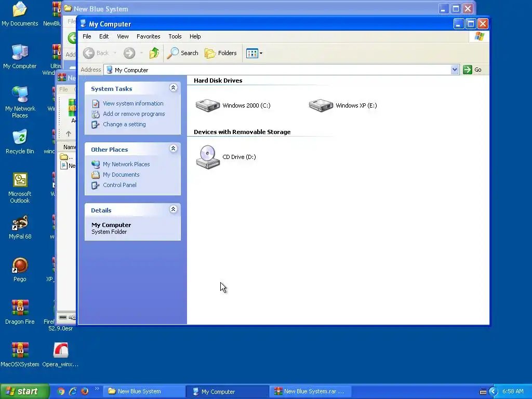This screenshot has width=532, height=399.
Task: Open the View menu
Action: point(123,36)
